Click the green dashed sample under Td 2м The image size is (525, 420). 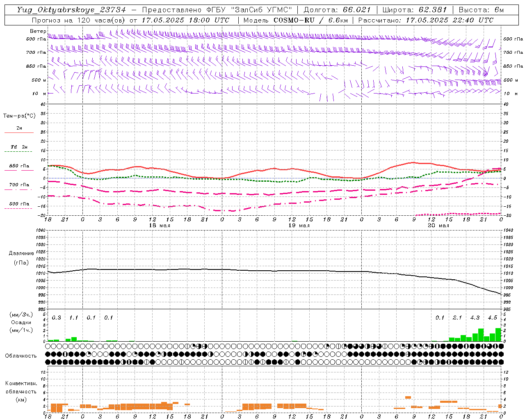coord(19,152)
